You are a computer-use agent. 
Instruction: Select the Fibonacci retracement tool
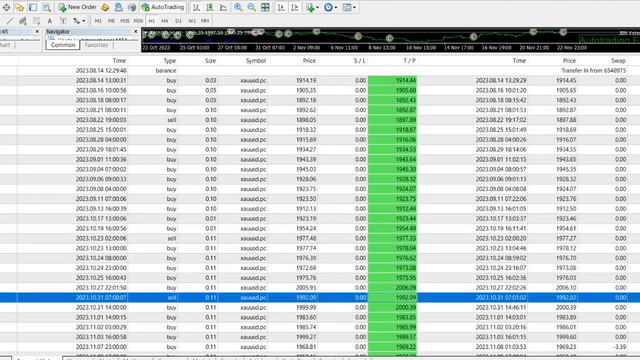pos(36,20)
